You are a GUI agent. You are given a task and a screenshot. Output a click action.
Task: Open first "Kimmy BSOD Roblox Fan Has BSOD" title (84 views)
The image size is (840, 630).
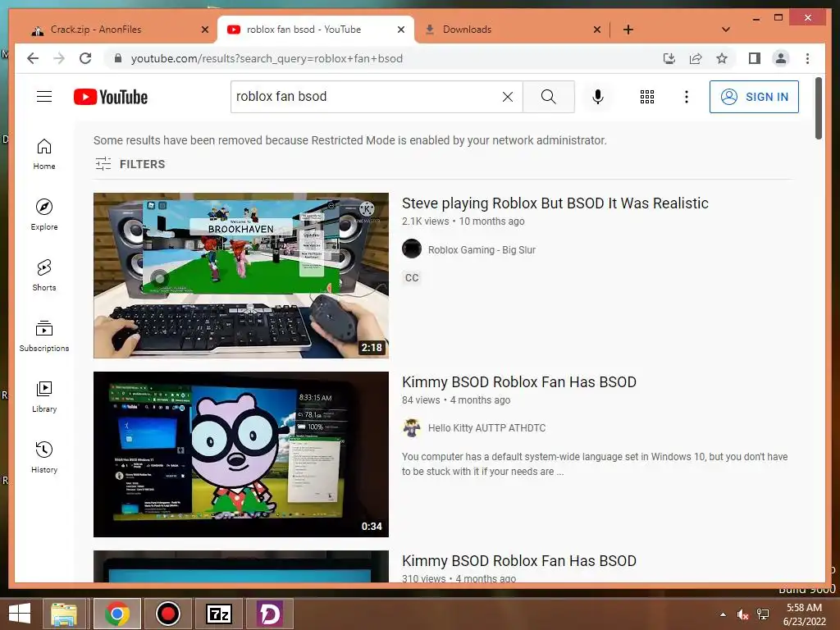[519, 382]
